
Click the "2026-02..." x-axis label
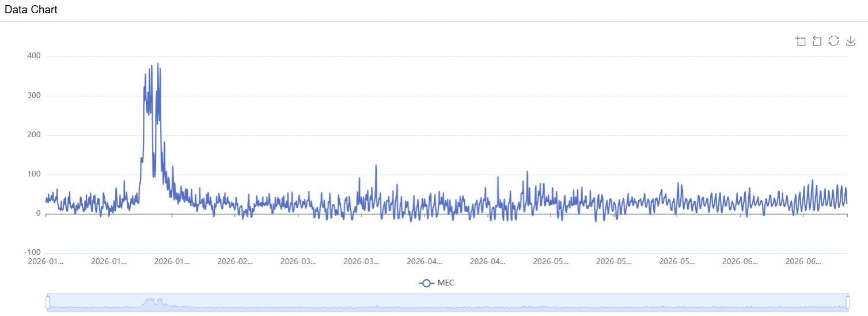235,261
